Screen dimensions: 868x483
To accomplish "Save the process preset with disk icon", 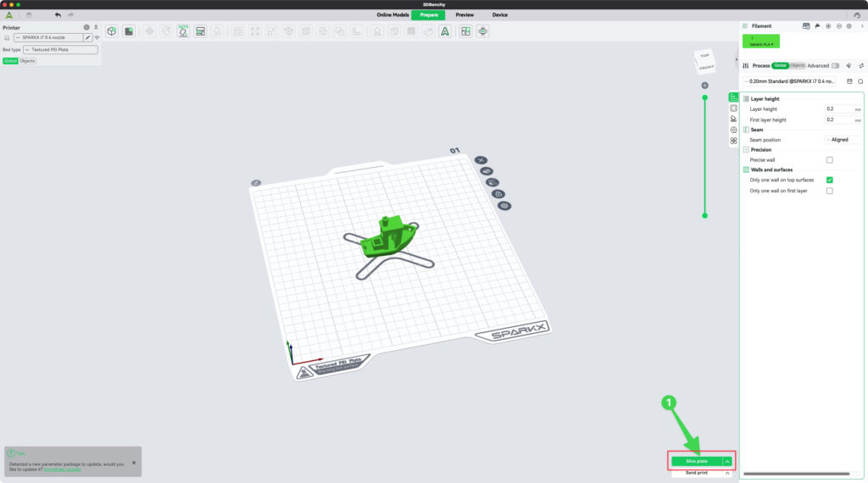I will click(x=849, y=81).
